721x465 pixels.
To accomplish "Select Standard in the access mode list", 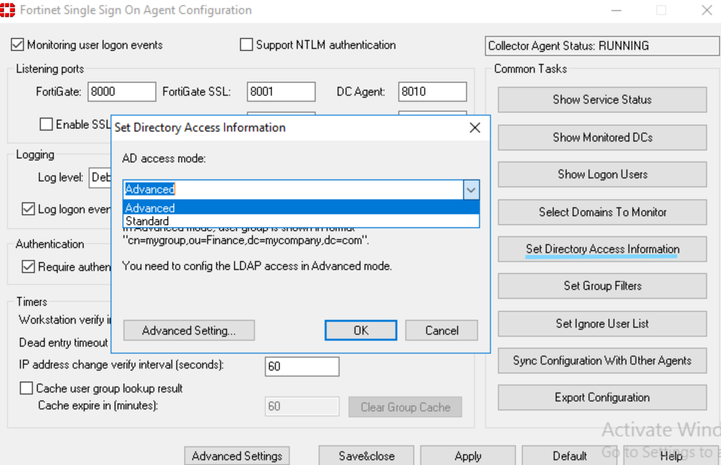I will (x=148, y=221).
